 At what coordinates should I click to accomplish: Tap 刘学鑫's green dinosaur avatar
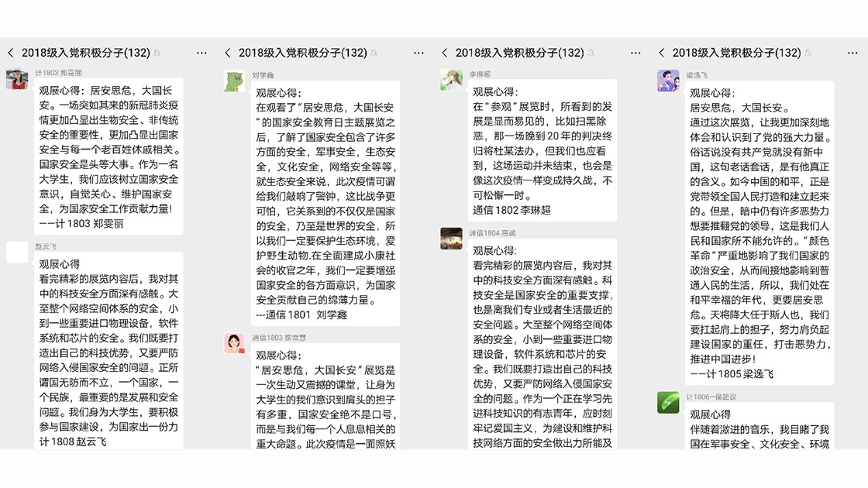[234, 81]
